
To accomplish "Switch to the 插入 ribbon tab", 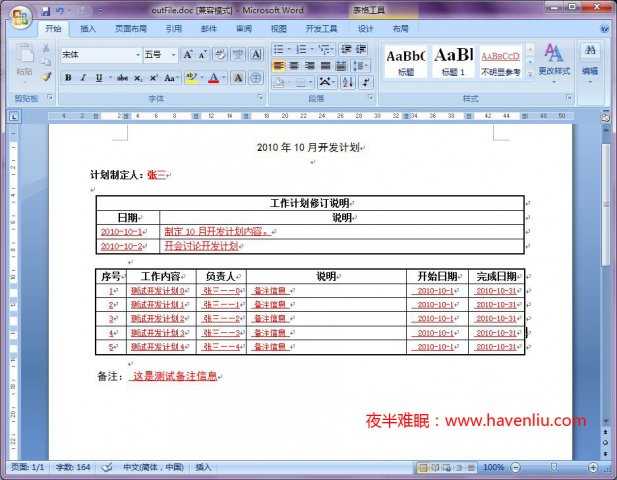I will 88,29.
